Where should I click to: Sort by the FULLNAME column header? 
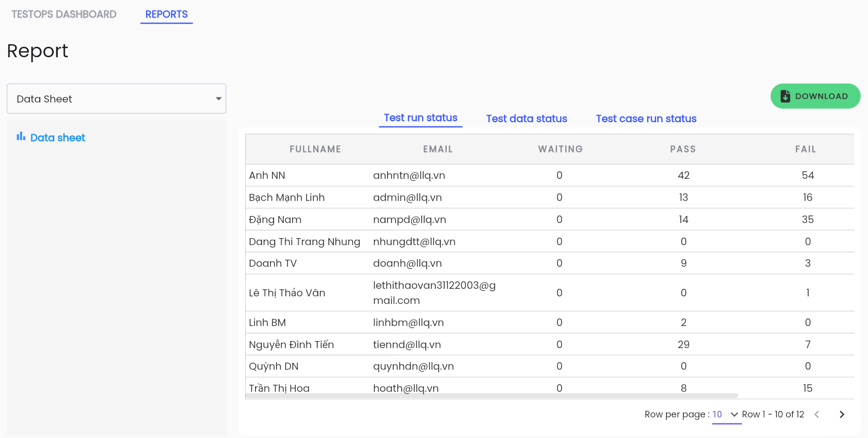(x=315, y=149)
